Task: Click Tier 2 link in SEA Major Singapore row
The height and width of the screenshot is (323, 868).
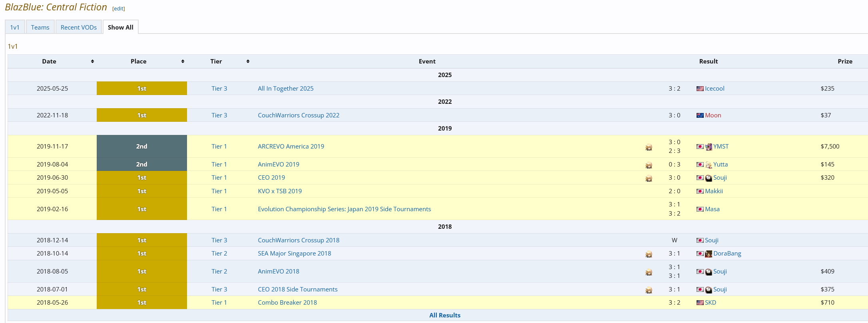Action: pos(219,254)
